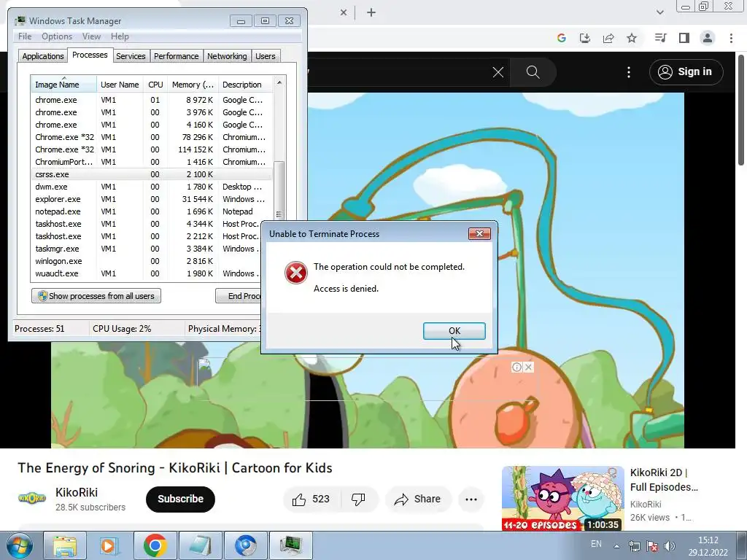Select the explorer.exe process row

(x=152, y=199)
